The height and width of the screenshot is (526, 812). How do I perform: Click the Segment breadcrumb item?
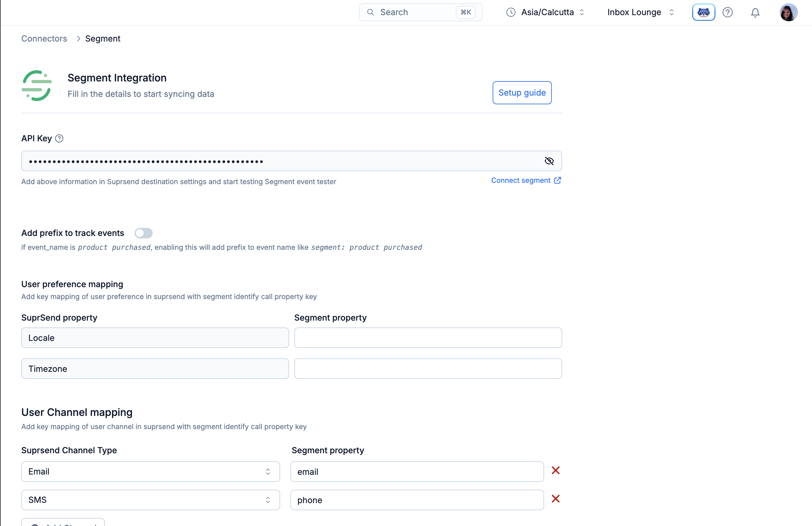click(103, 39)
